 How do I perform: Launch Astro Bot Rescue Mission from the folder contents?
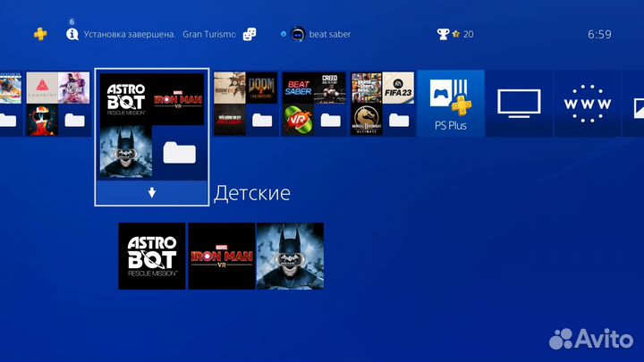pos(152,257)
